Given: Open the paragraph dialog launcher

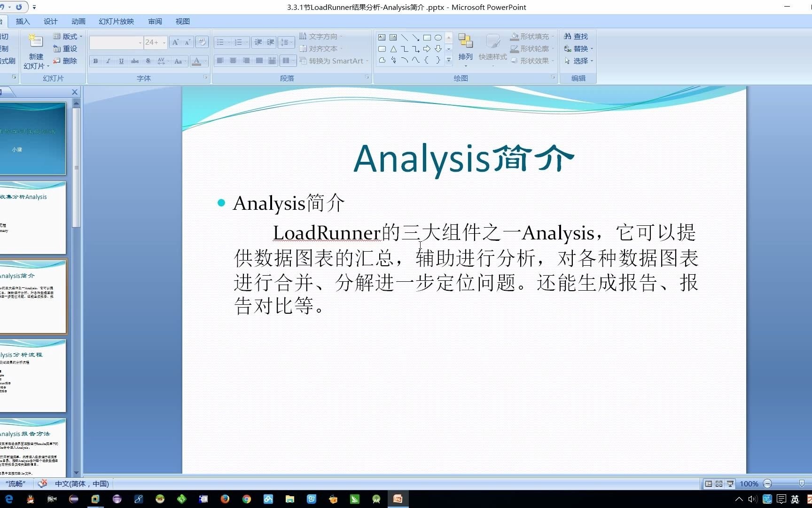Looking at the screenshot, I should coord(367,77).
